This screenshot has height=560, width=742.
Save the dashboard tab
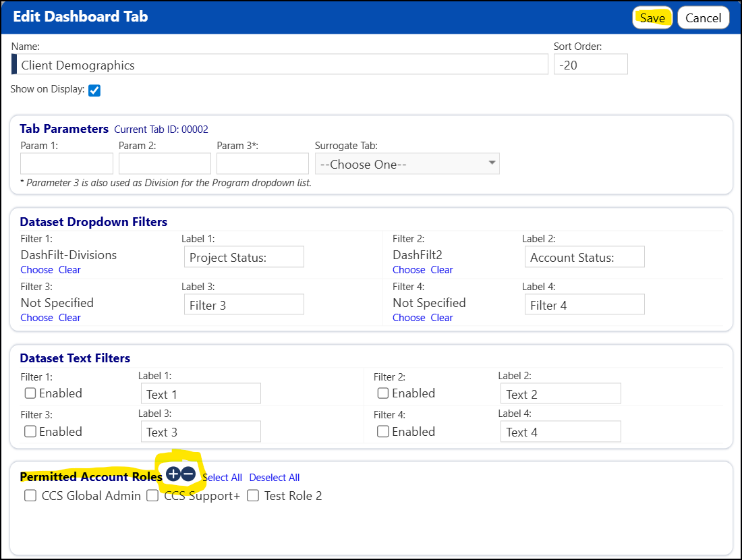(x=652, y=18)
